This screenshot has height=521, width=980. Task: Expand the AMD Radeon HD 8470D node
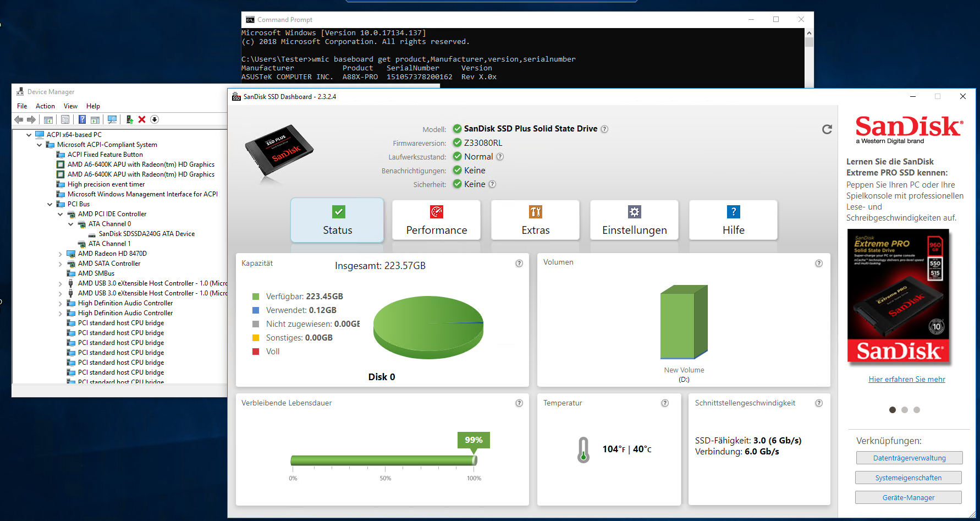[x=60, y=254]
